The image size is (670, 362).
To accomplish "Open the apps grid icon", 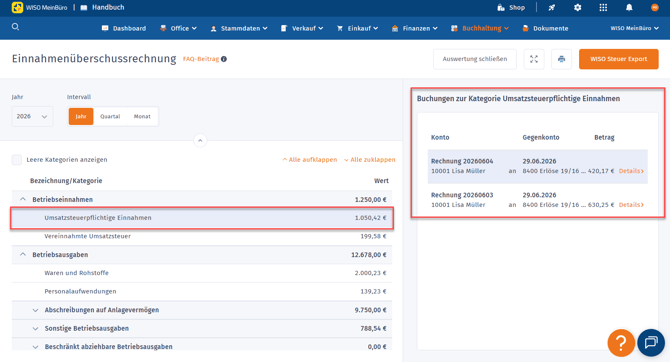I will (603, 8).
